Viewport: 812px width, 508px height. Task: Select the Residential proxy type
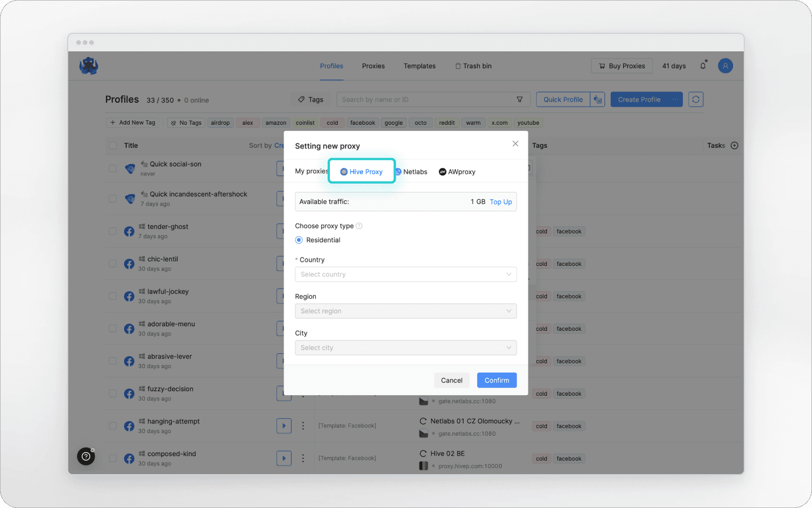point(299,240)
